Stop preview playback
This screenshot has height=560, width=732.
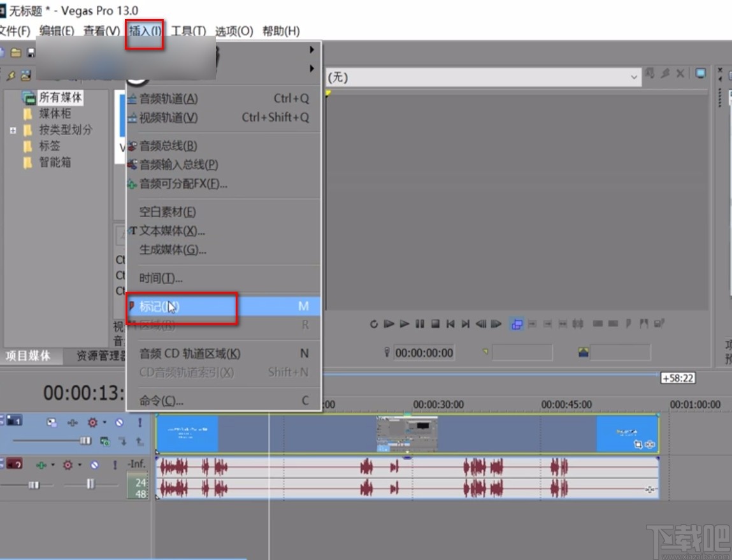click(x=435, y=324)
